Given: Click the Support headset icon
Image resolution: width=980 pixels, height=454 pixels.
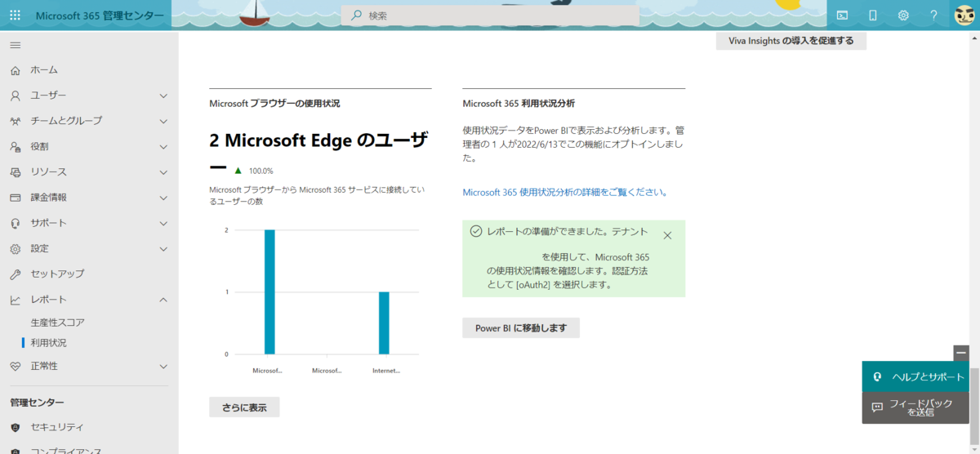Looking at the screenshot, I should coord(15,223).
